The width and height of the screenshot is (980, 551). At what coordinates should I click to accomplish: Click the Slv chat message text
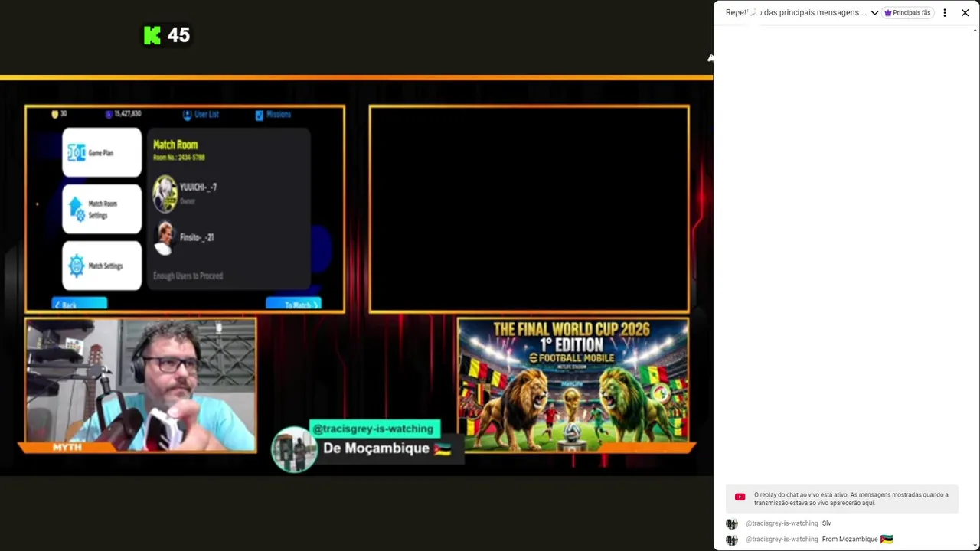826,523
